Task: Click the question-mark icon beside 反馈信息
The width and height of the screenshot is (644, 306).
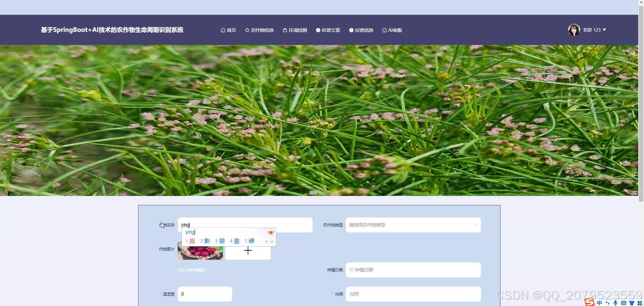Action: 351,30
